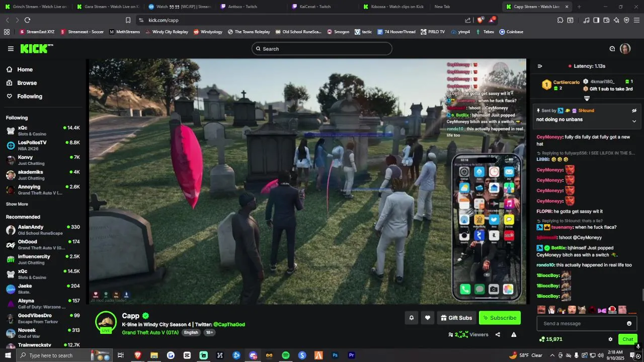Open Brave Wallet icon
Image resolution: width=644 pixels, height=362 pixels.
pyautogui.click(x=606, y=20)
